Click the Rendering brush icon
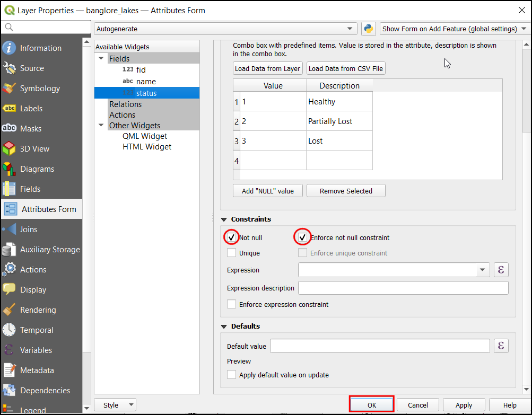This screenshot has height=415, width=532. [x=9, y=310]
